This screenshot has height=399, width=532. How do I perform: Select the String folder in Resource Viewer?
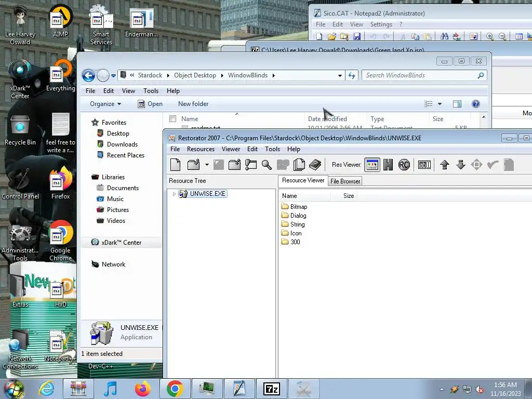coord(293,224)
